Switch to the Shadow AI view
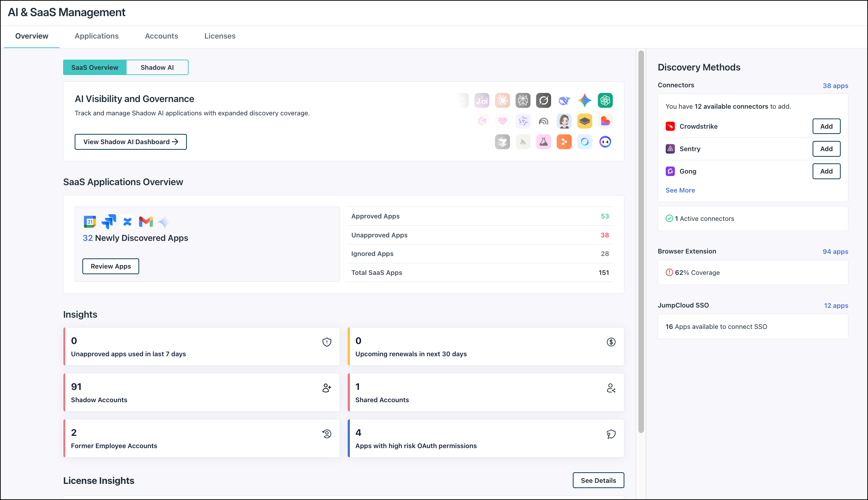 point(157,67)
